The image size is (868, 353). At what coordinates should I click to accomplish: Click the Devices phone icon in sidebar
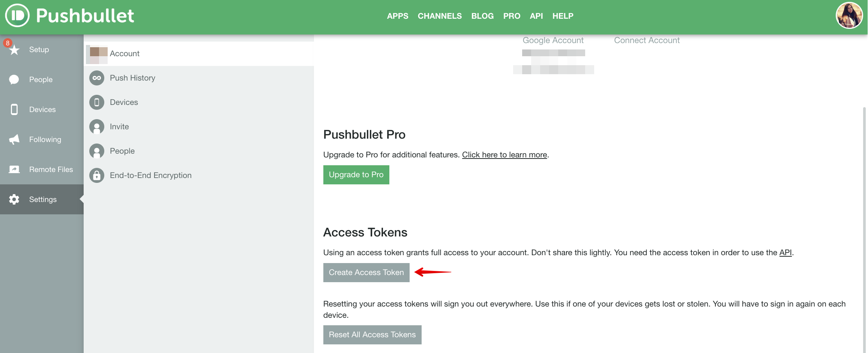pyautogui.click(x=14, y=109)
